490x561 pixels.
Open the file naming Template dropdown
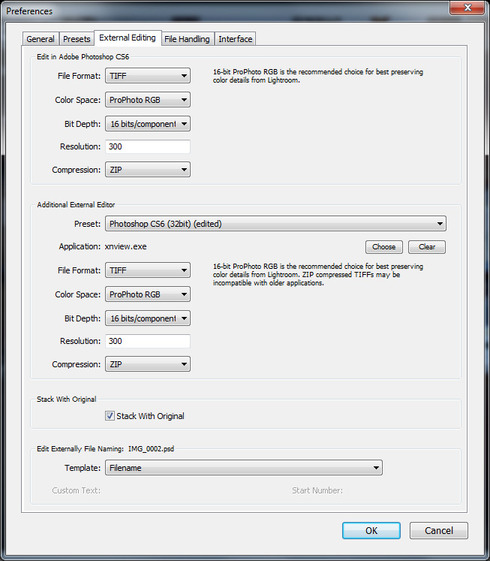244,468
